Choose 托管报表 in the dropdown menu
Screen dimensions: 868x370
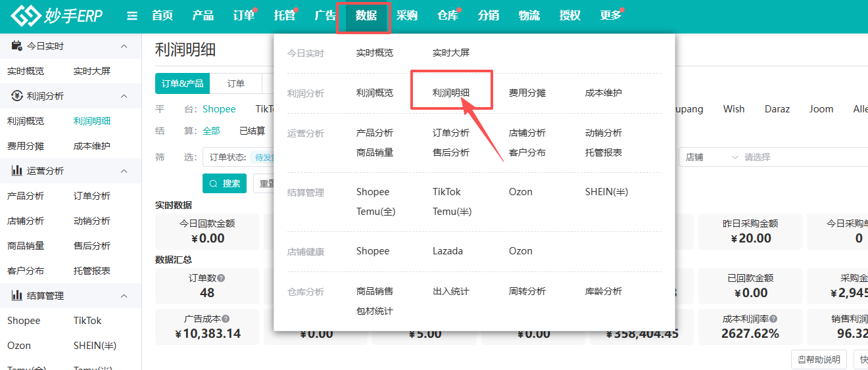point(604,152)
